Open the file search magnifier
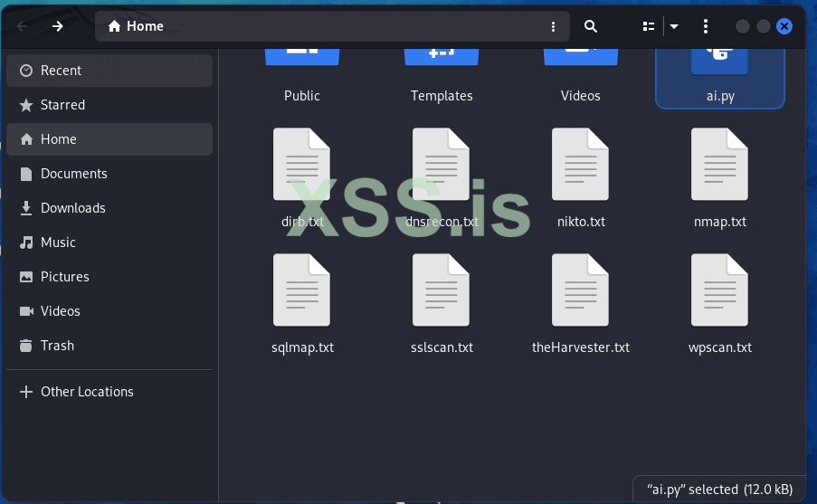Screen dimensions: 817x504 [x=590, y=26]
